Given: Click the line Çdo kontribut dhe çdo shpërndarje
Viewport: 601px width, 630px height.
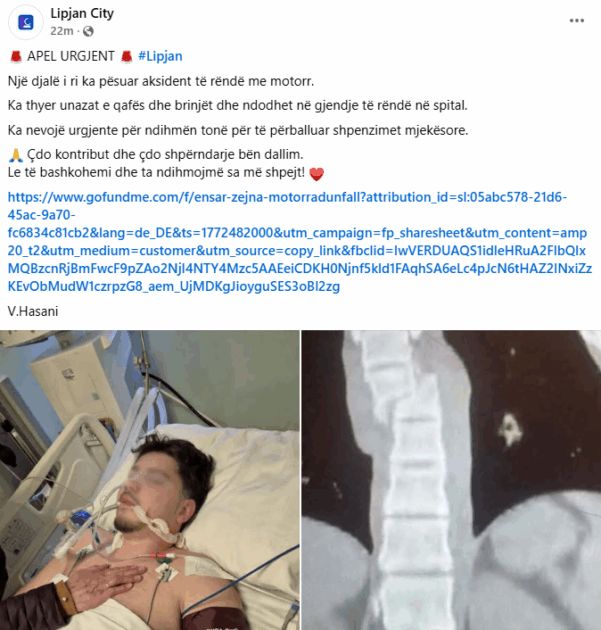Looking at the screenshot, I should click(165, 155).
